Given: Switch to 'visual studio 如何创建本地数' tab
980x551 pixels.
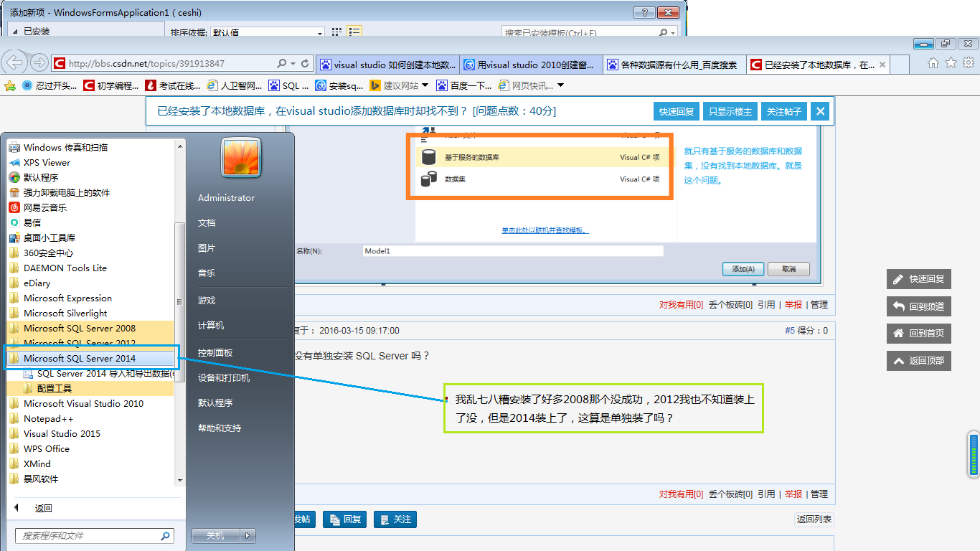Looking at the screenshot, I should click(x=387, y=65).
